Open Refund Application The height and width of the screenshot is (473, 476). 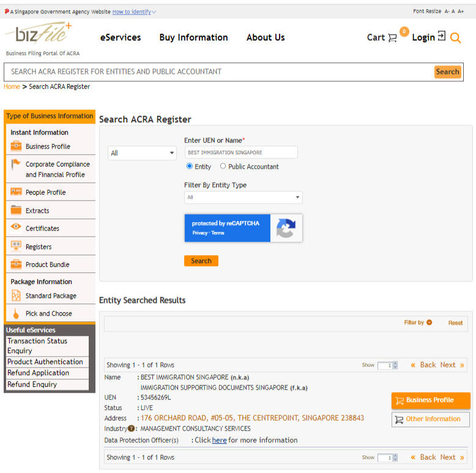pyautogui.click(x=48, y=373)
